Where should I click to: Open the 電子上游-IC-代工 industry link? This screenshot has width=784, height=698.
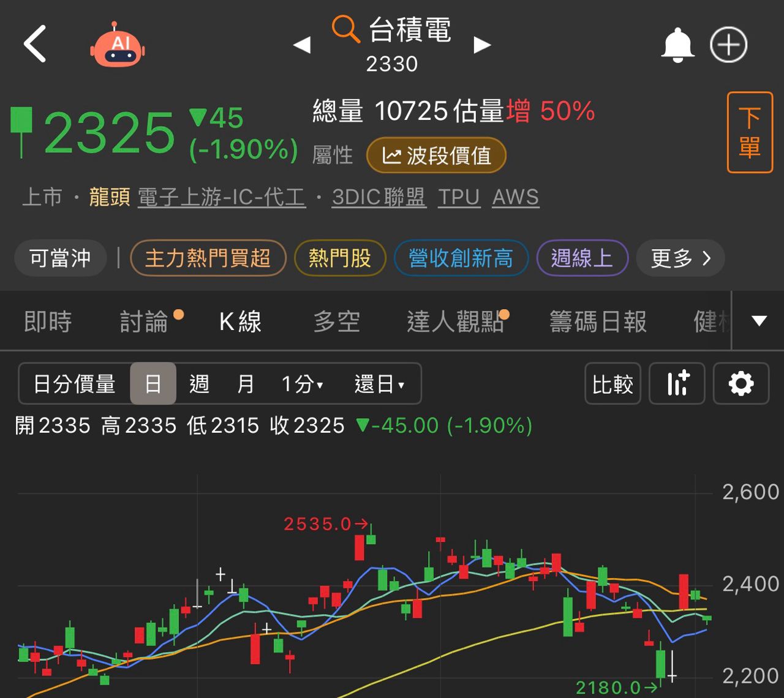221,197
